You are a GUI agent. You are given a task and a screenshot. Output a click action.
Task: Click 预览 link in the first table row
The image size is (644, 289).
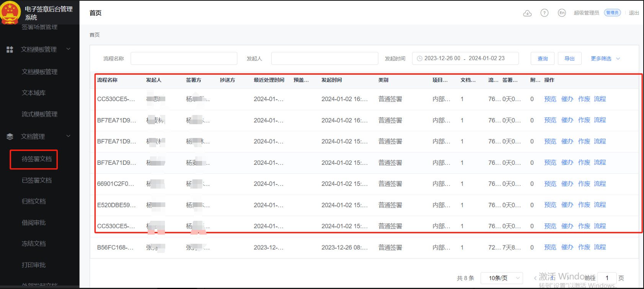pos(550,99)
